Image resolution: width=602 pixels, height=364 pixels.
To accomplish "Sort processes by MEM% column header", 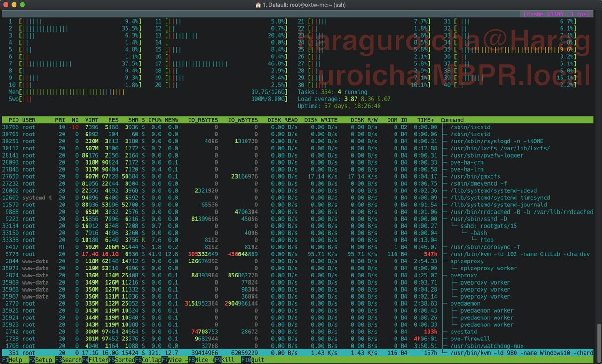I will click(x=171, y=120).
